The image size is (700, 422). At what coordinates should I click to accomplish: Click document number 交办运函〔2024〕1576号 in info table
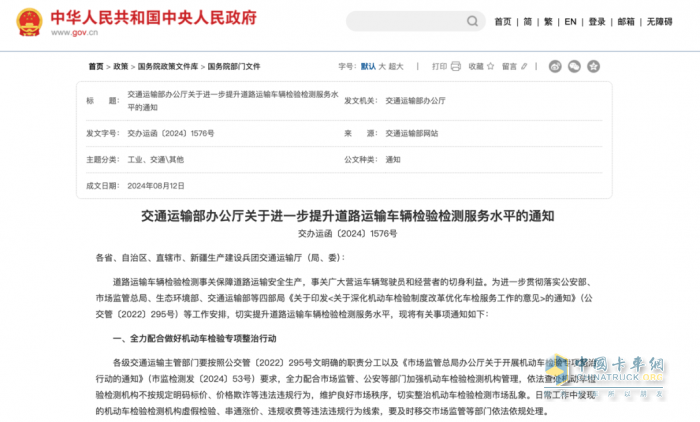[171, 134]
